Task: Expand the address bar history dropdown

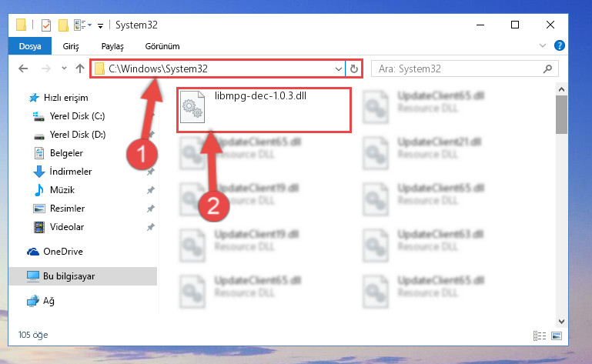Action: (x=338, y=69)
